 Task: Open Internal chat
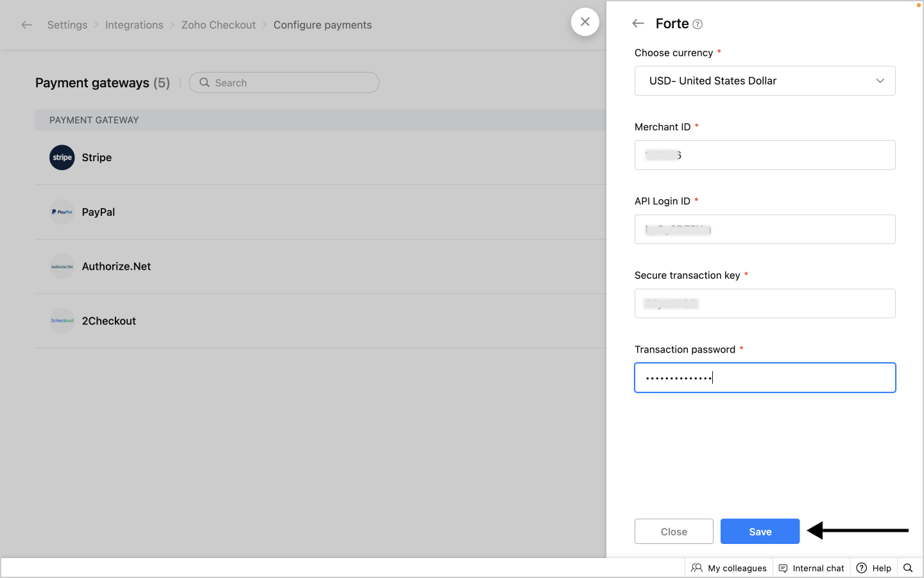click(811, 568)
